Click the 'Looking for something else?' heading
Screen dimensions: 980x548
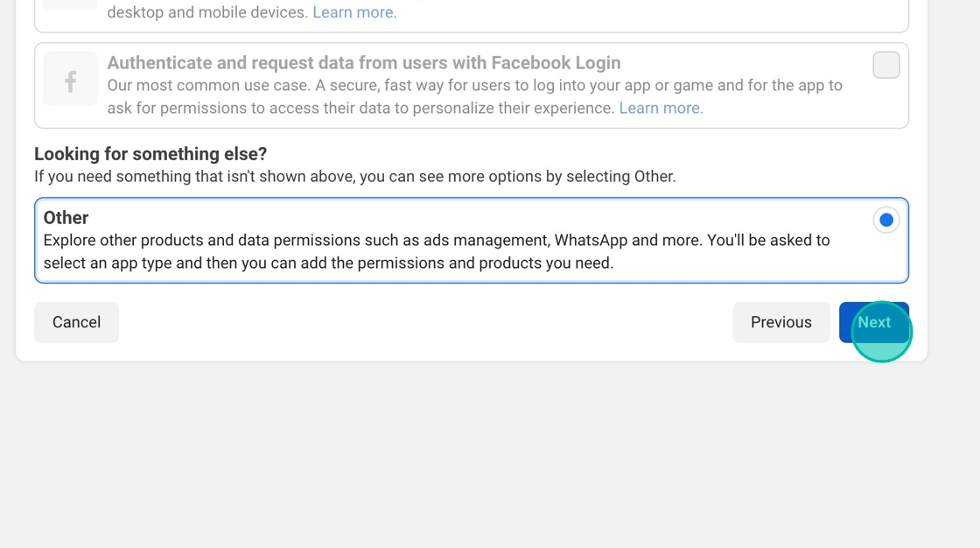pyautogui.click(x=150, y=154)
